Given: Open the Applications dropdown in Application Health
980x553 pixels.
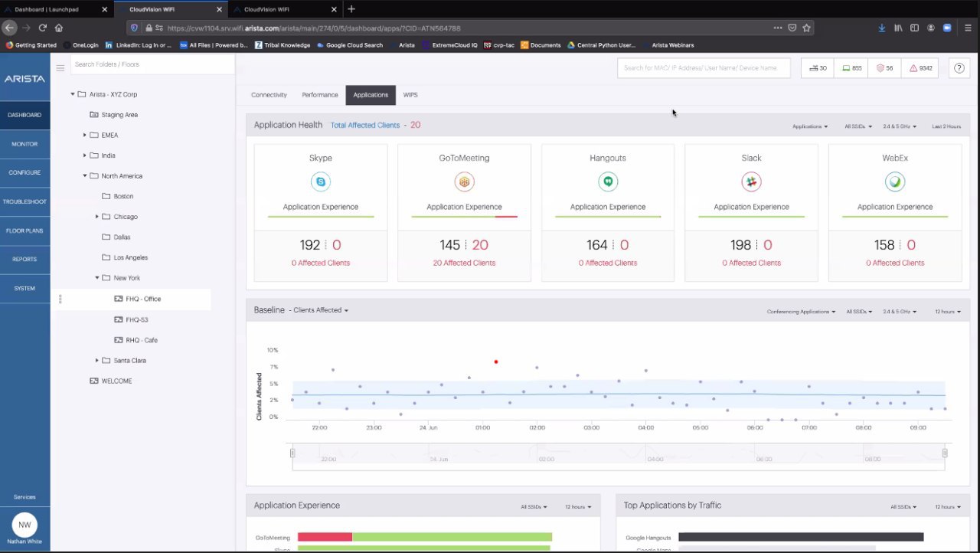Looking at the screenshot, I should [x=810, y=126].
